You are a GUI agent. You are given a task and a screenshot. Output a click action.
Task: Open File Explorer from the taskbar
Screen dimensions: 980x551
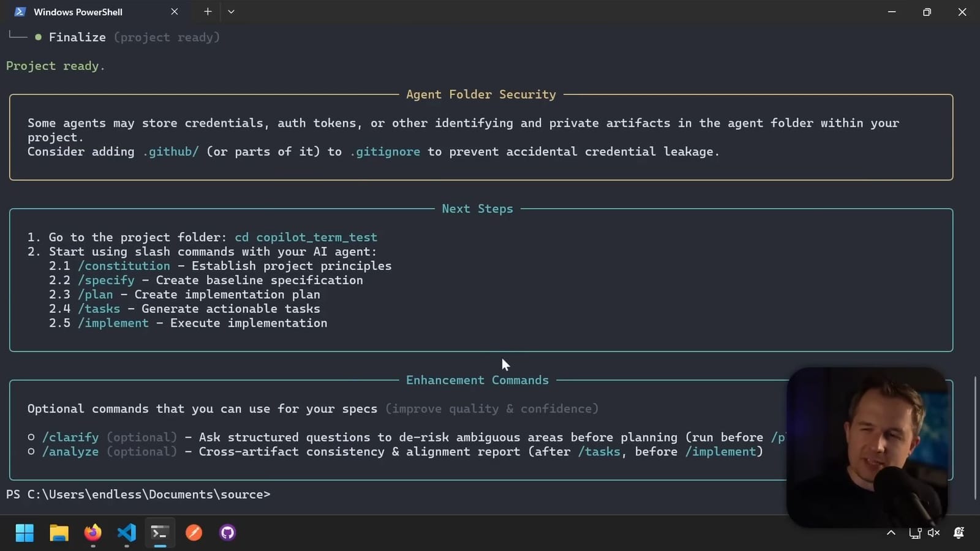[59, 533]
